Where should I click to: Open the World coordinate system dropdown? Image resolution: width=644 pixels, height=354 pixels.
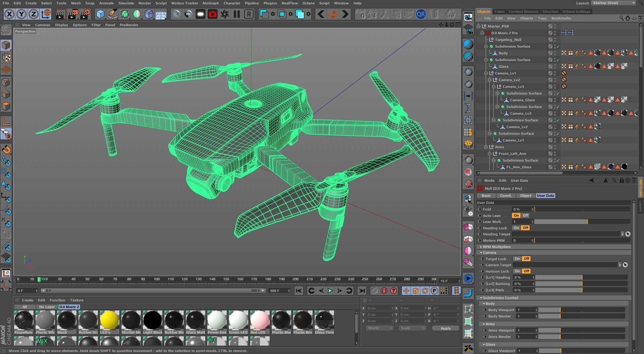[379, 328]
